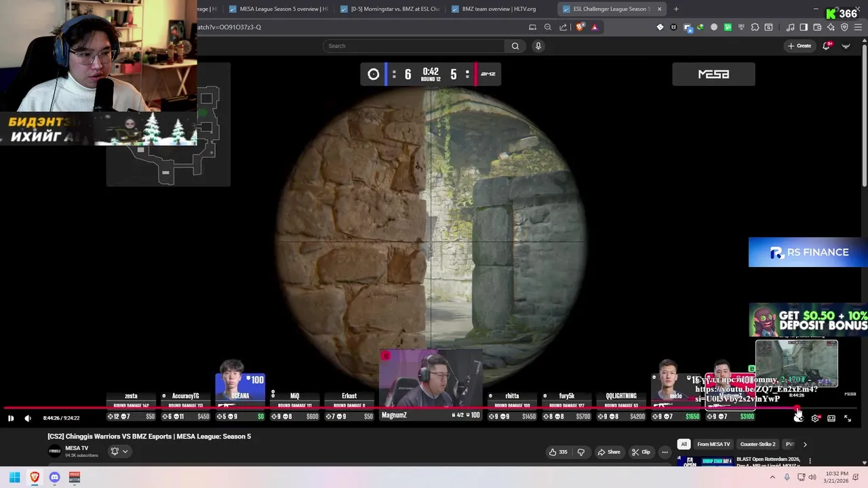Open Discord from the taskbar

[54, 477]
